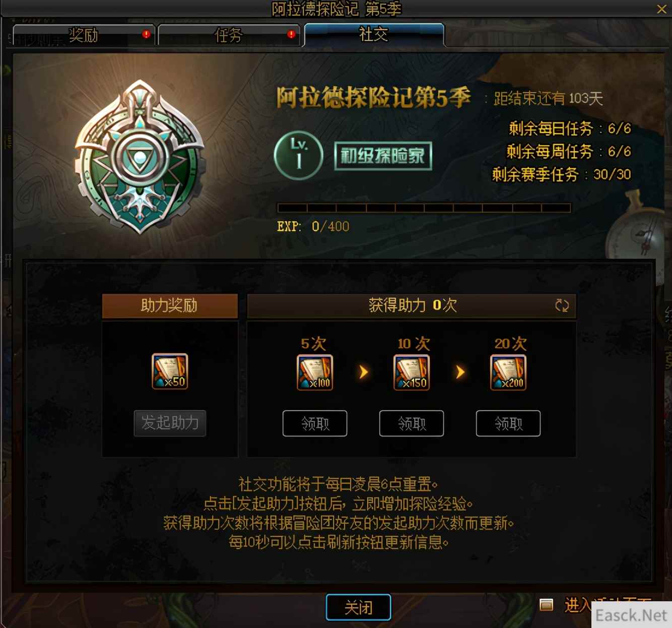This screenshot has width=672, height=628.
Task: Select the x150 reward icon under 10次
Action: pos(412,372)
